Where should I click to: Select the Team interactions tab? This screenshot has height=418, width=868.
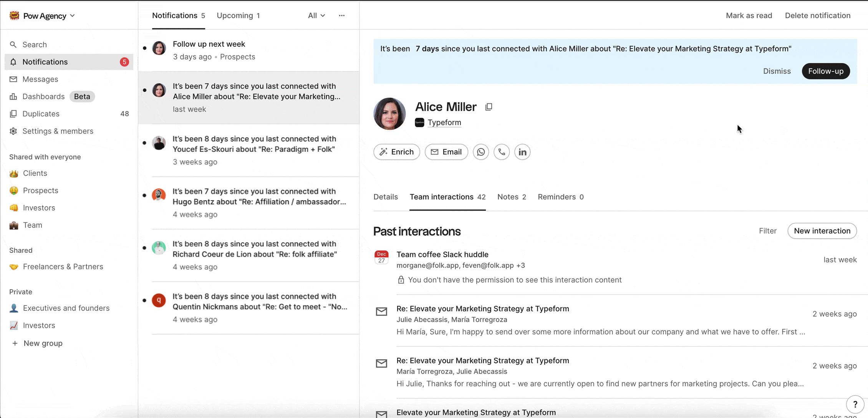[447, 197]
